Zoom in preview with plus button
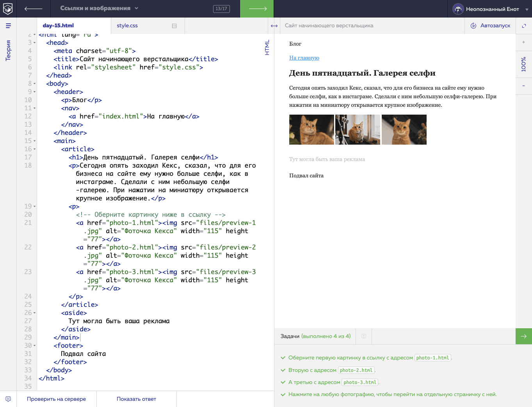 click(523, 42)
